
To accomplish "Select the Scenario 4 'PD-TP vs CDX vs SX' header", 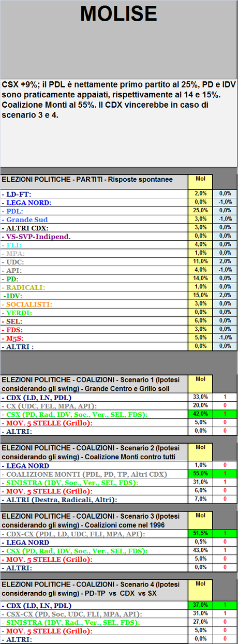I will click(94, 589).
